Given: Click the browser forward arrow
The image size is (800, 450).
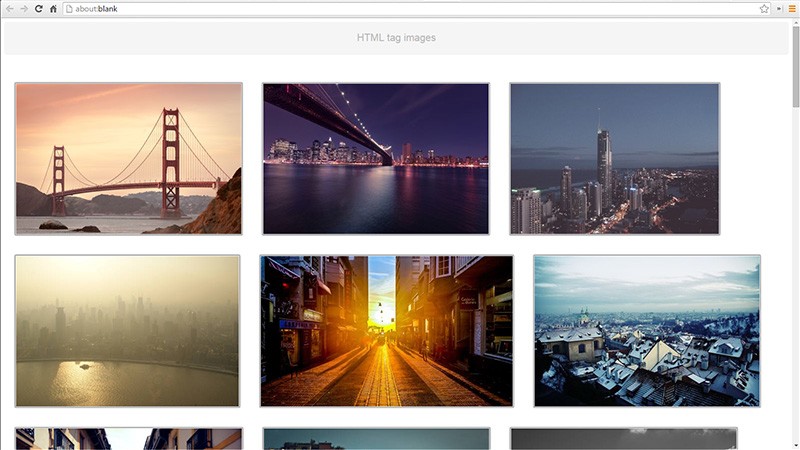Looking at the screenshot, I should click(x=24, y=9).
